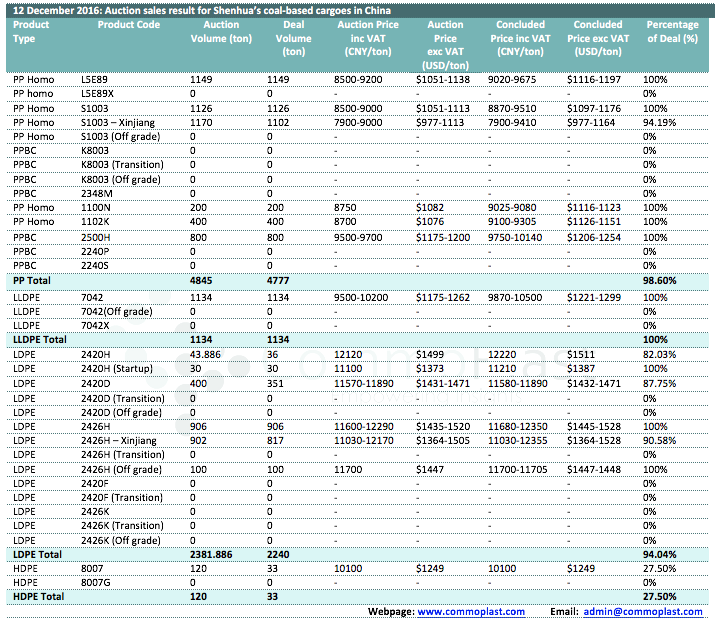715x626 pixels.
Task: Select the Deal Volume (ton) column header
Action: 293,37
